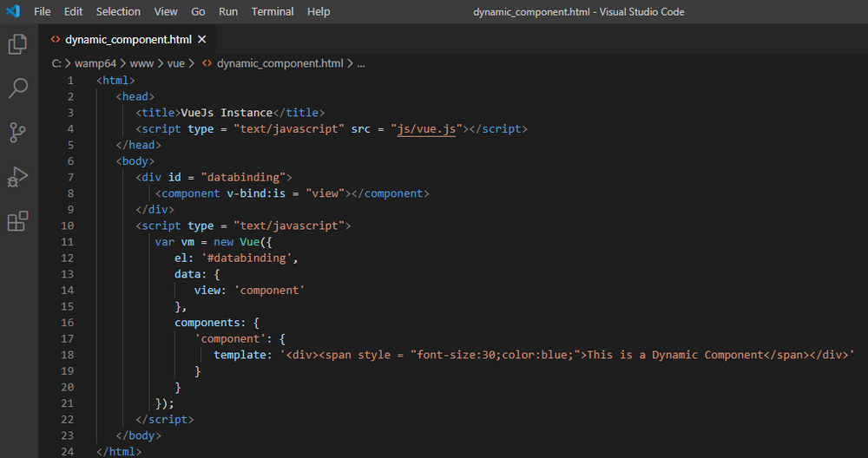Click the "databinding" id string on line 7

pyautogui.click(x=244, y=178)
